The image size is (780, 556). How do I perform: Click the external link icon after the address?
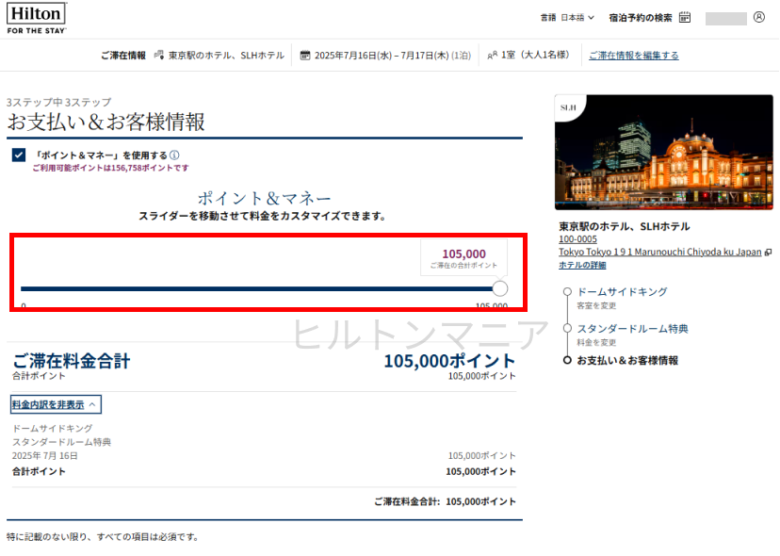tap(768, 253)
